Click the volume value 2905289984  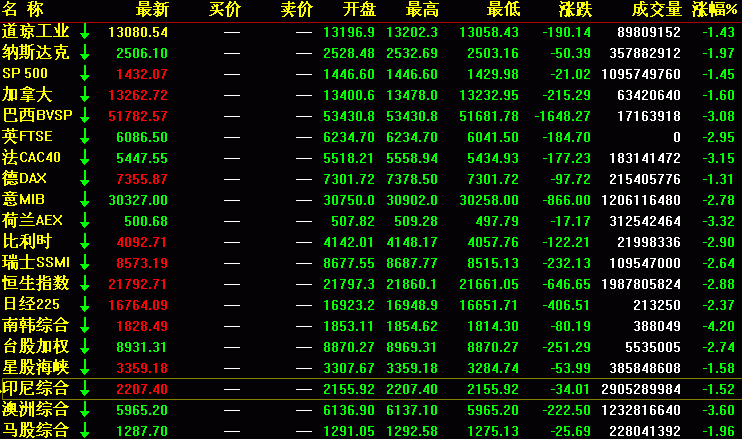(x=641, y=389)
